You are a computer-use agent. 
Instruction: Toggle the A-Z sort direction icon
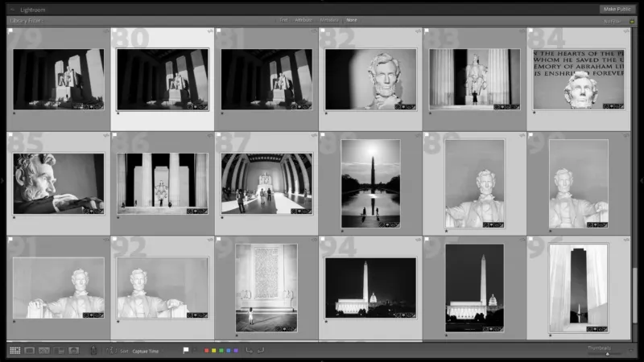[x=111, y=351]
